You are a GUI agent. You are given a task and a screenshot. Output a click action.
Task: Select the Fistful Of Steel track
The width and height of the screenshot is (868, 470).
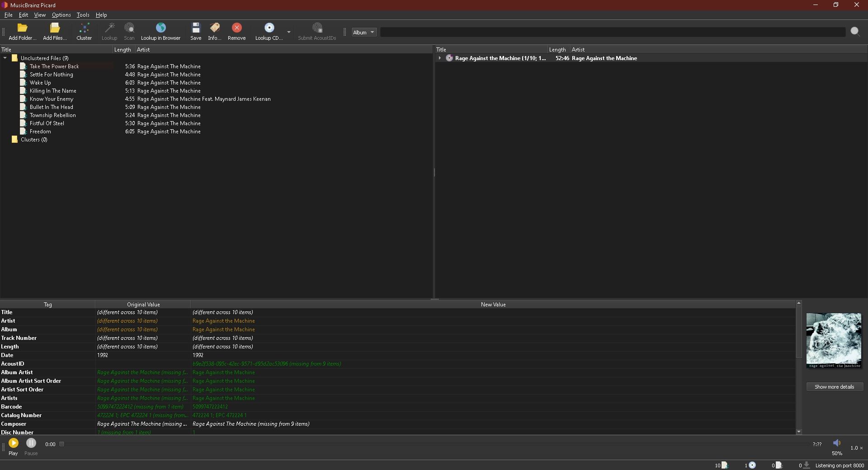coord(47,123)
